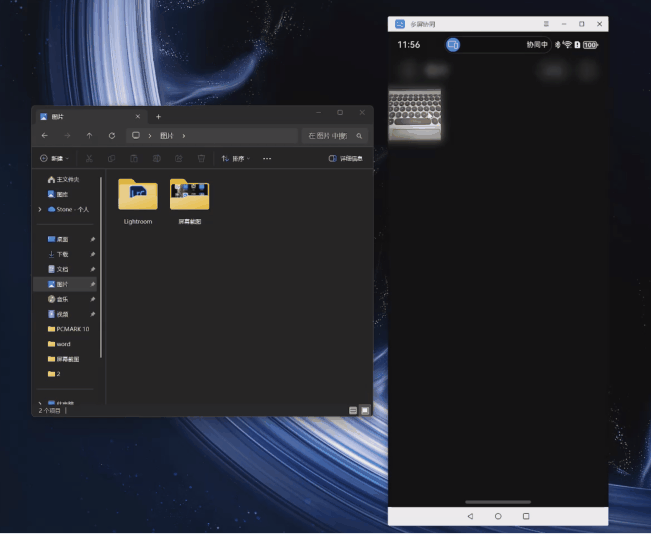Viewport: 651px width, 534px height.
Task: Go up one folder level with up arrow
Action: 89,135
